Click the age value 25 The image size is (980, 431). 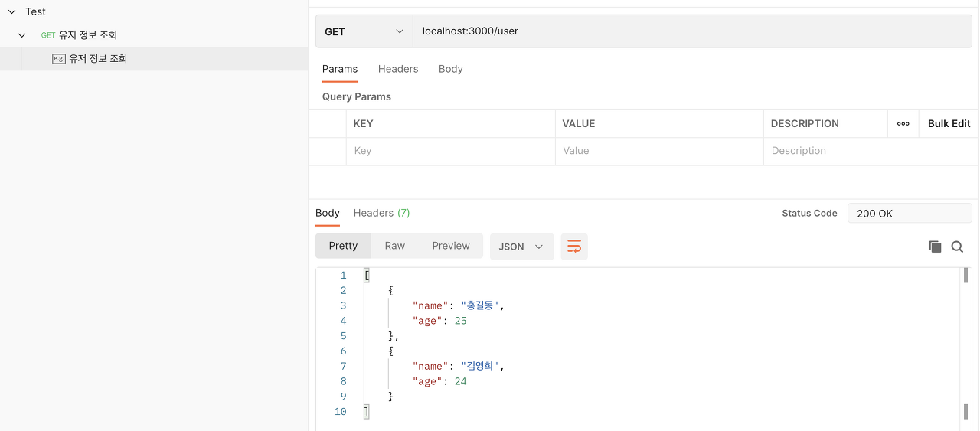coord(460,321)
